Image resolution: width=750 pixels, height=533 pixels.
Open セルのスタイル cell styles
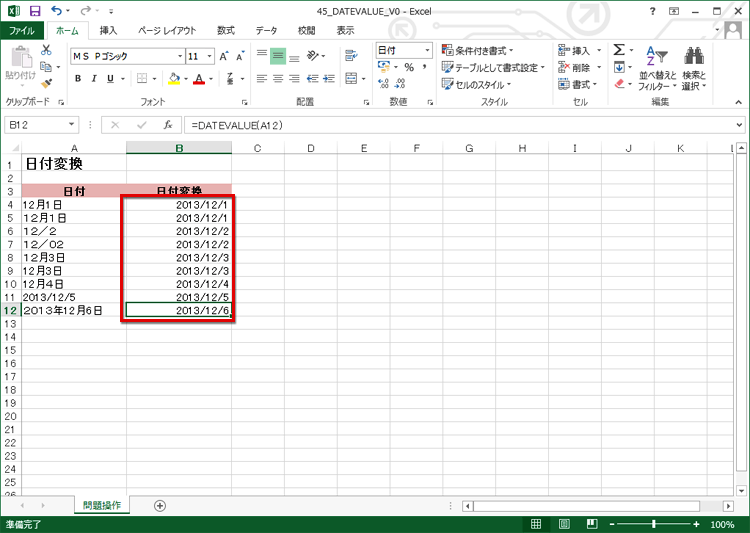click(x=476, y=84)
